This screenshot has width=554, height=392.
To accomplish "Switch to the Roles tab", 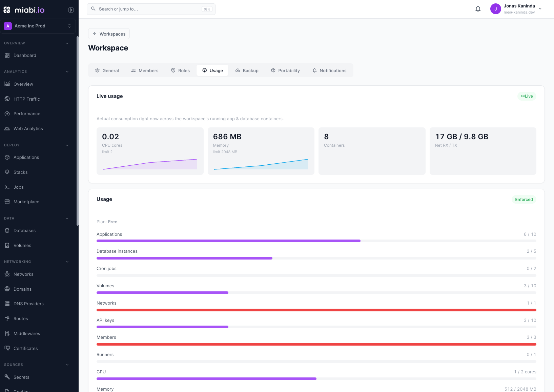I will [x=180, y=70].
